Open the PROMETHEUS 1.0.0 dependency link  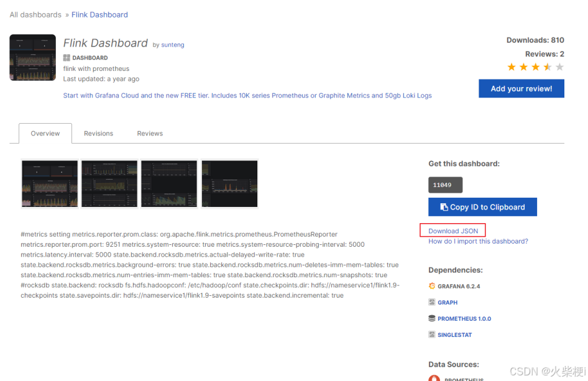pos(464,319)
